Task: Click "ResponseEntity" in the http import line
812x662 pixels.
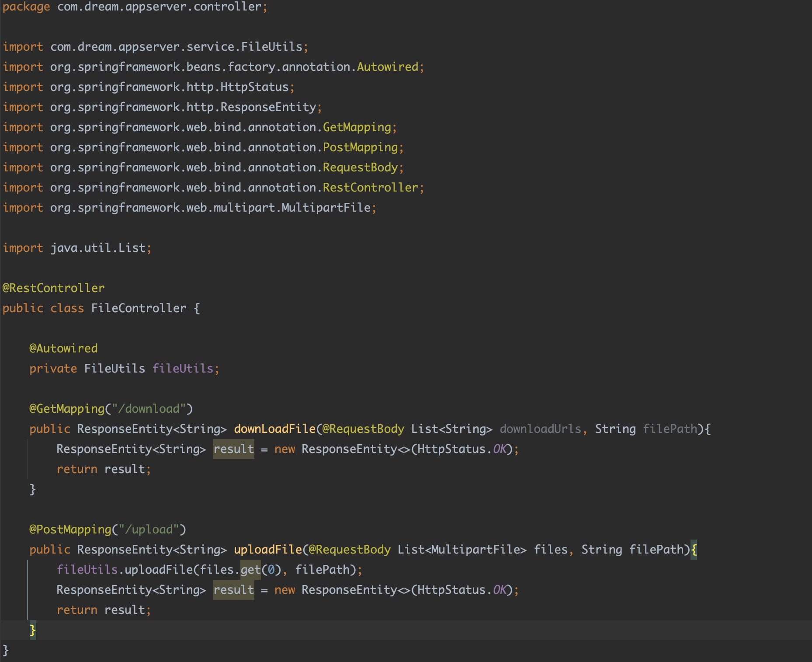Action: [268, 107]
